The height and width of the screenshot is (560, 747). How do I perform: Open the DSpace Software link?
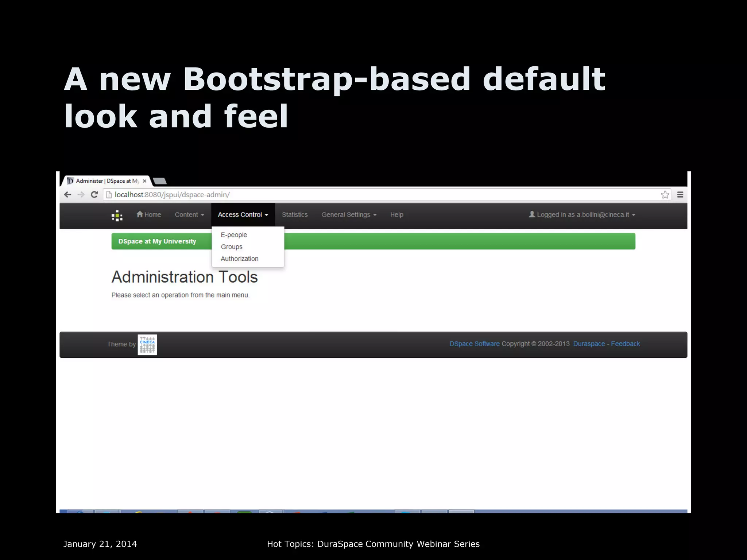[475, 344]
